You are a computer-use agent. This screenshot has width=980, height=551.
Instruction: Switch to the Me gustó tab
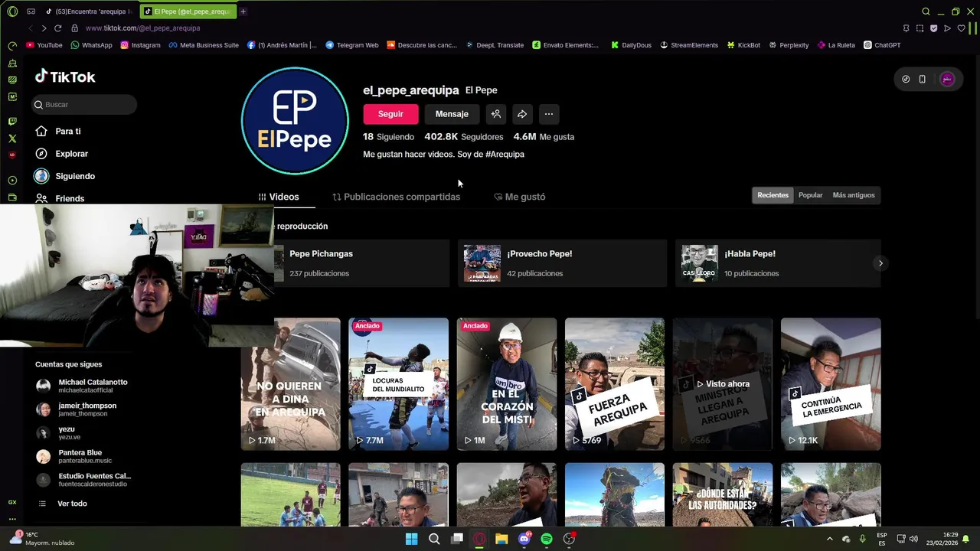coord(520,197)
